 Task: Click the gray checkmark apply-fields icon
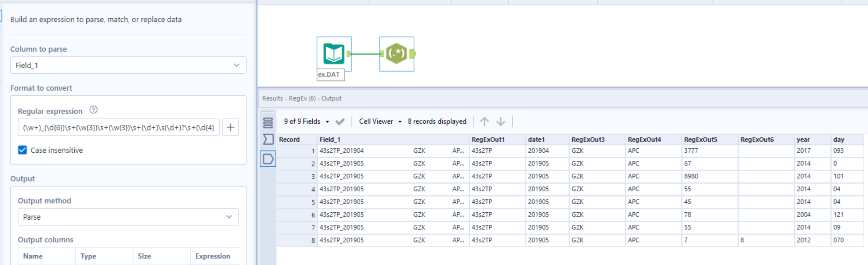point(340,122)
